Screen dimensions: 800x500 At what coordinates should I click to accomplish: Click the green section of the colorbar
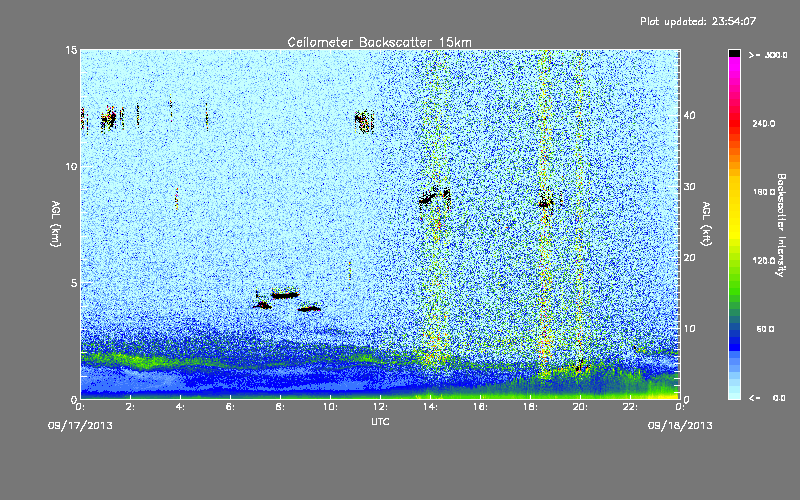734,283
